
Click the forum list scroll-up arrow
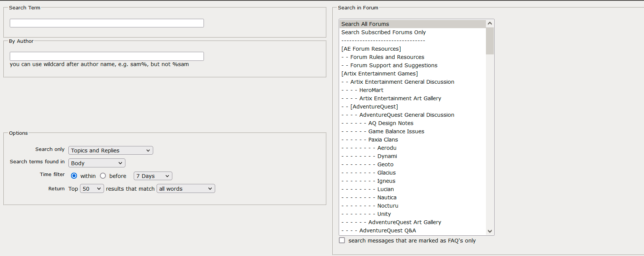490,23
